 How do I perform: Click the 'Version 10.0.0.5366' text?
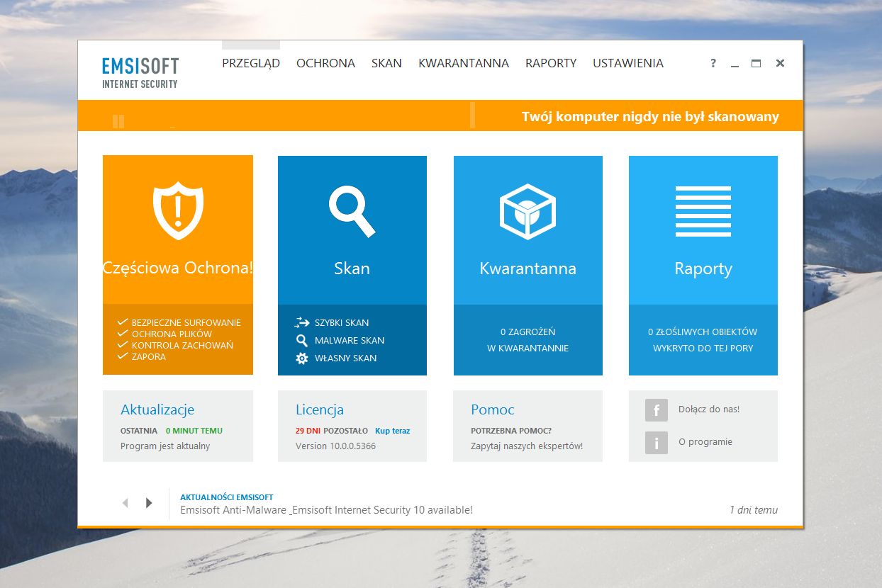[x=335, y=446]
